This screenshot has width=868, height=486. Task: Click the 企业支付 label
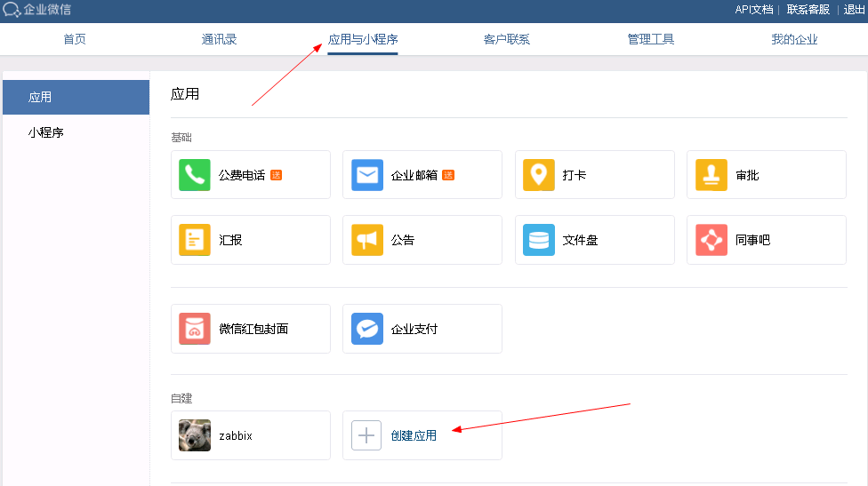414,329
